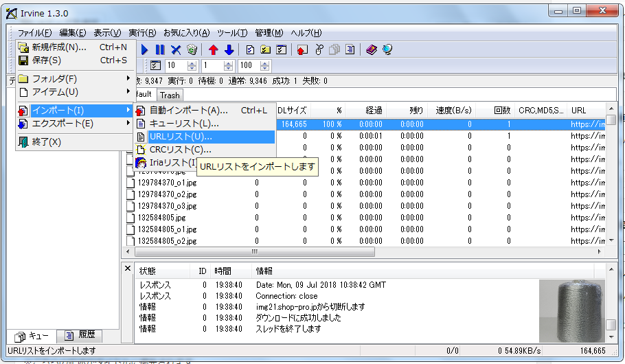Click the recycle bin toolbar icon
Viewport: 625px width, 364px height.
tap(192, 49)
